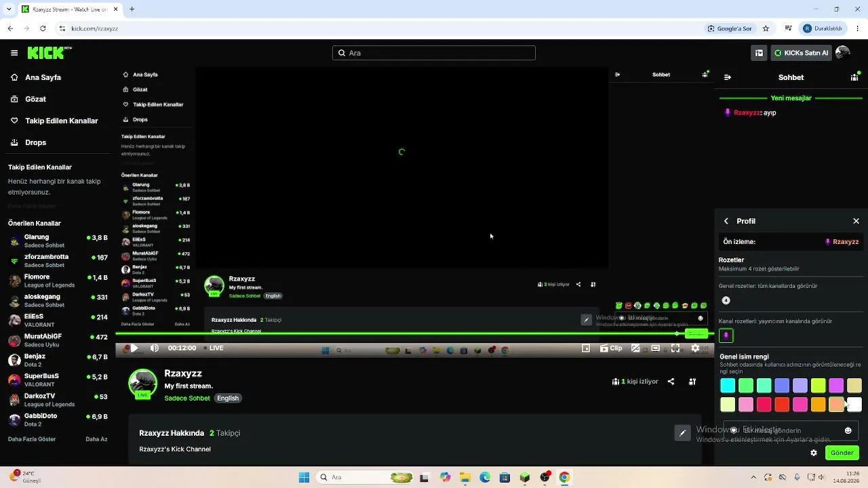Select the cyan name color swatch
Viewport: 868px width, 488px height.
728,386
